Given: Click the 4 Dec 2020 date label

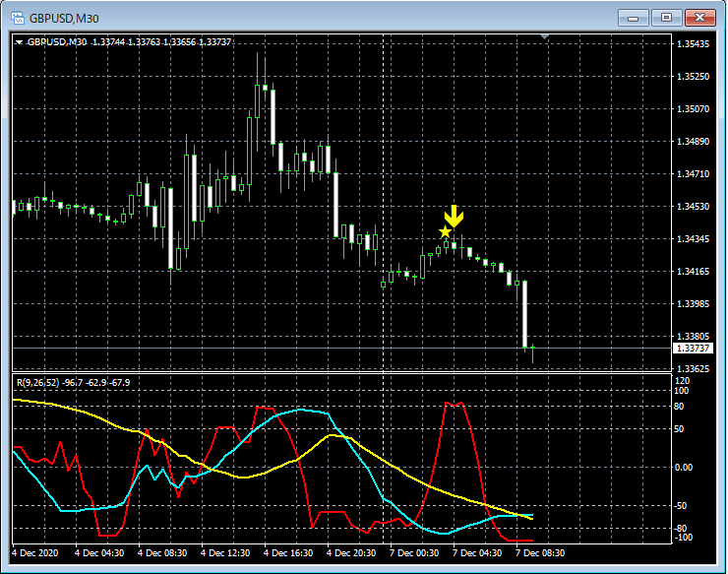Looking at the screenshot, I should (x=37, y=553).
